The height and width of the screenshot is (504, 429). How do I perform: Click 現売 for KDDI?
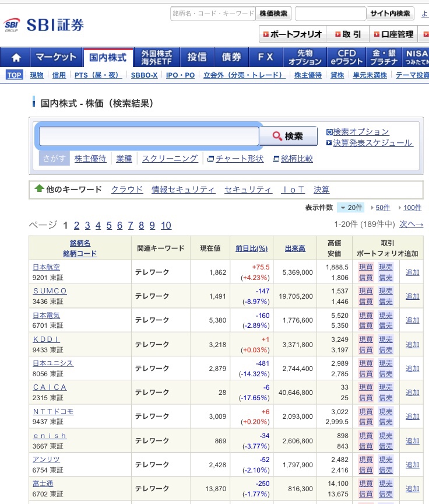tap(386, 339)
